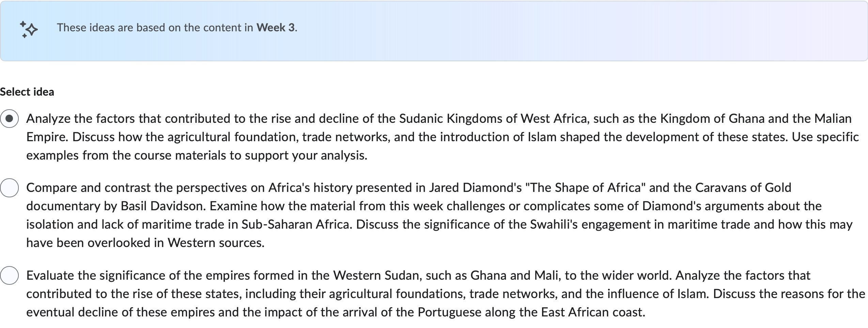This screenshot has width=868, height=328.
Task: Pick the Western Sudan empires significance radio button
Action: (x=10, y=275)
